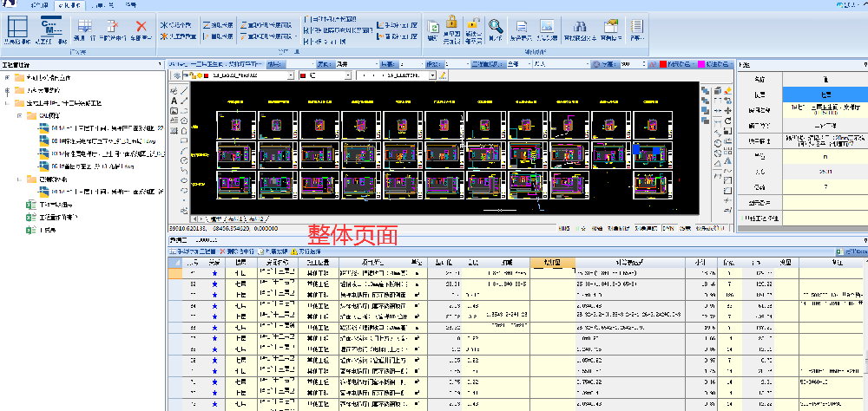This screenshot has width=868, height=411.
Task: Select the first Excel file in project tree
Action: pos(48,204)
